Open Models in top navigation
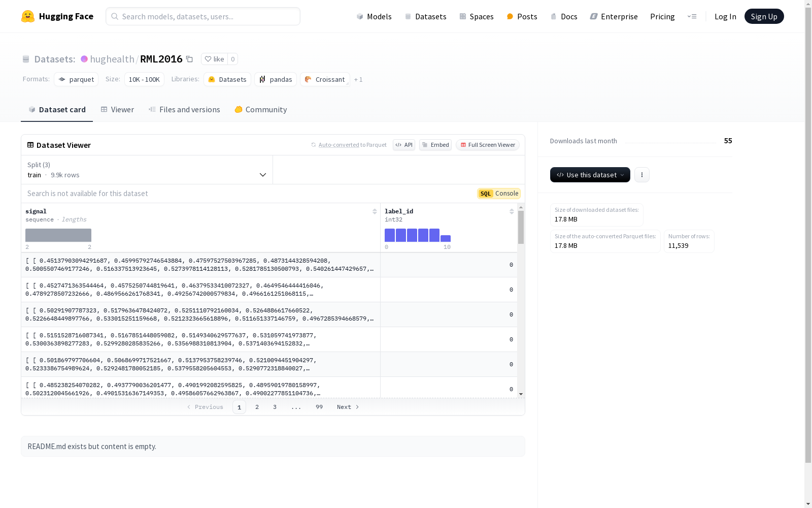 pyautogui.click(x=374, y=16)
